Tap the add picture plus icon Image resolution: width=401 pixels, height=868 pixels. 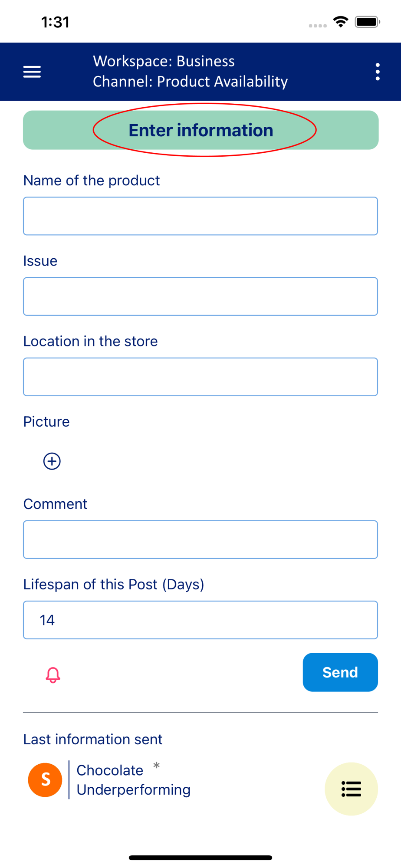(52, 461)
